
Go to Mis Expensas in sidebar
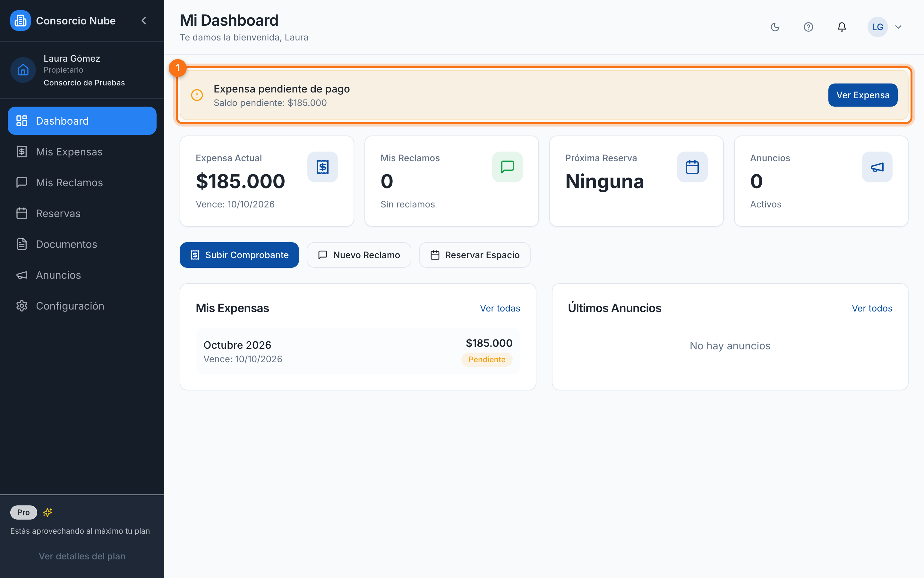(82, 152)
